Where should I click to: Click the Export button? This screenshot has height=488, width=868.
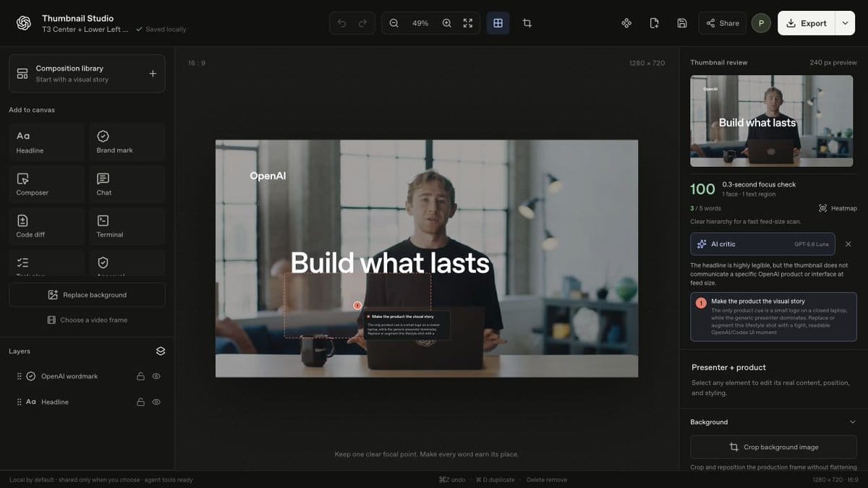point(807,23)
